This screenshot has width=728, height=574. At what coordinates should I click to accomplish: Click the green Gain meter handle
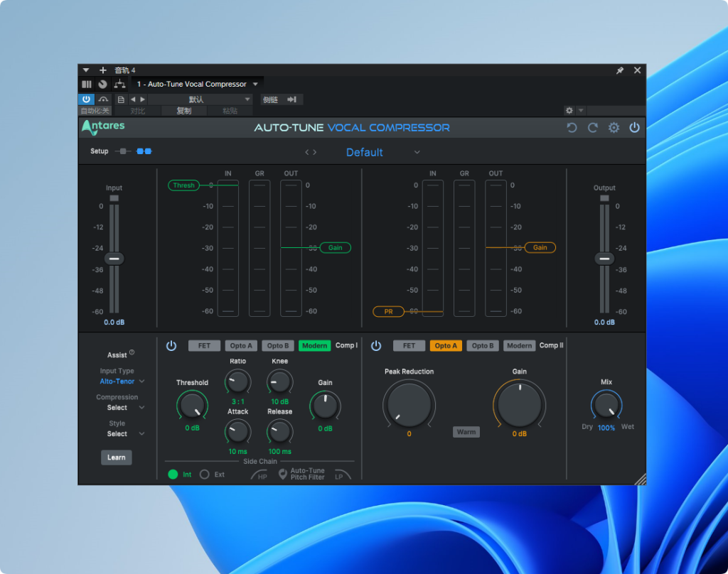(x=336, y=248)
